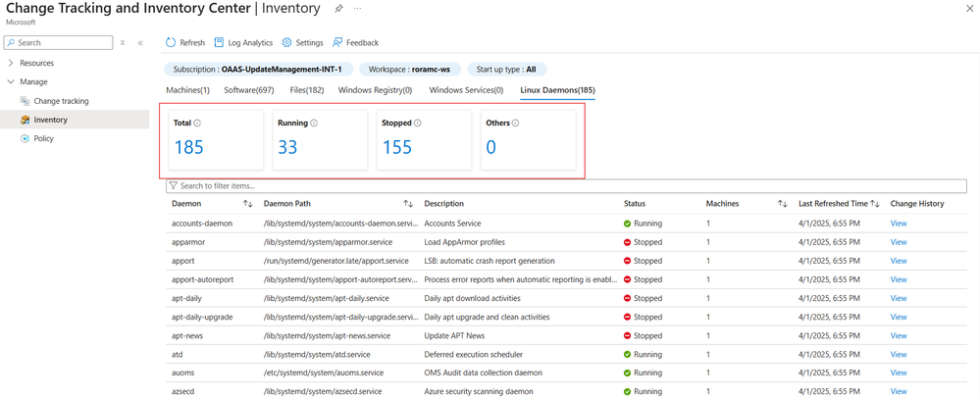View change history for accounts-daemon
Image resolution: width=980 pixels, height=399 pixels.
pyautogui.click(x=899, y=223)
